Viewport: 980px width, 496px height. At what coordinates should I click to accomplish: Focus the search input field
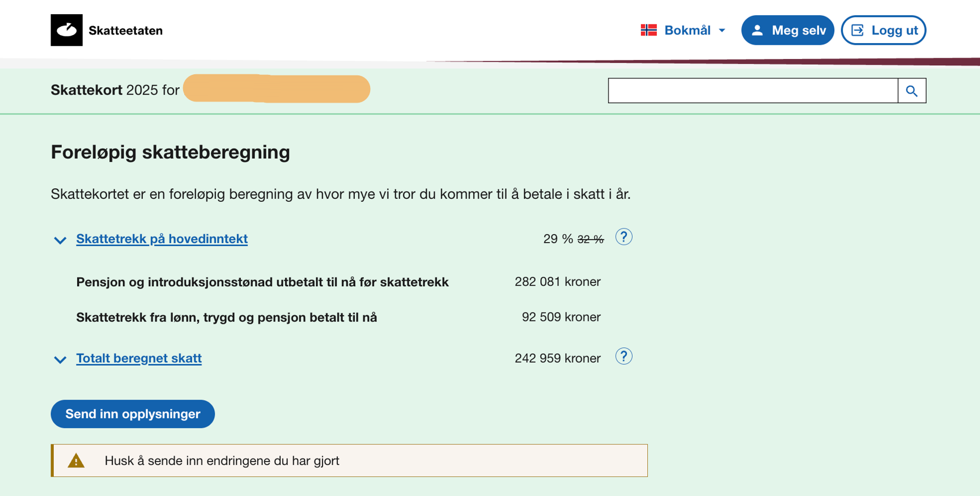pos(752,91)
